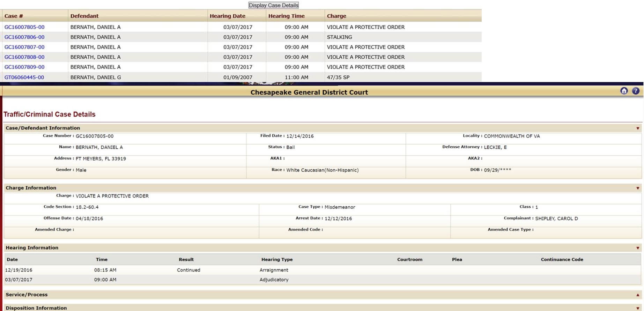Collapse the Disposition Information section arrow
Screen dimensions: 644x311
pos(637,308)
